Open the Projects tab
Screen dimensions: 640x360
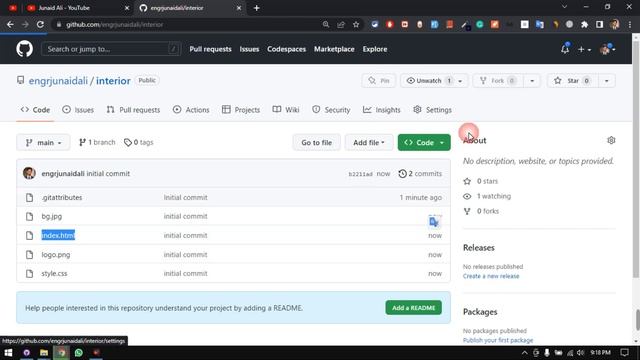(241, 110)
